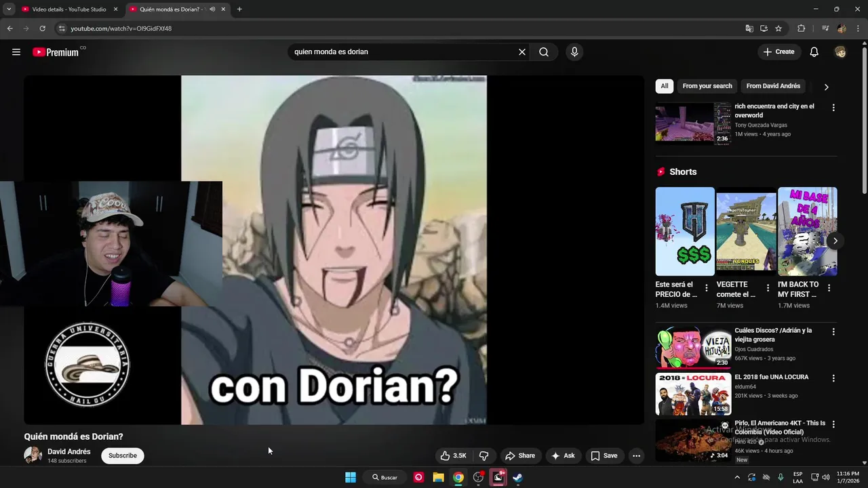
Task: Open the Chrome three-dot menu
Action: [858, 28]
